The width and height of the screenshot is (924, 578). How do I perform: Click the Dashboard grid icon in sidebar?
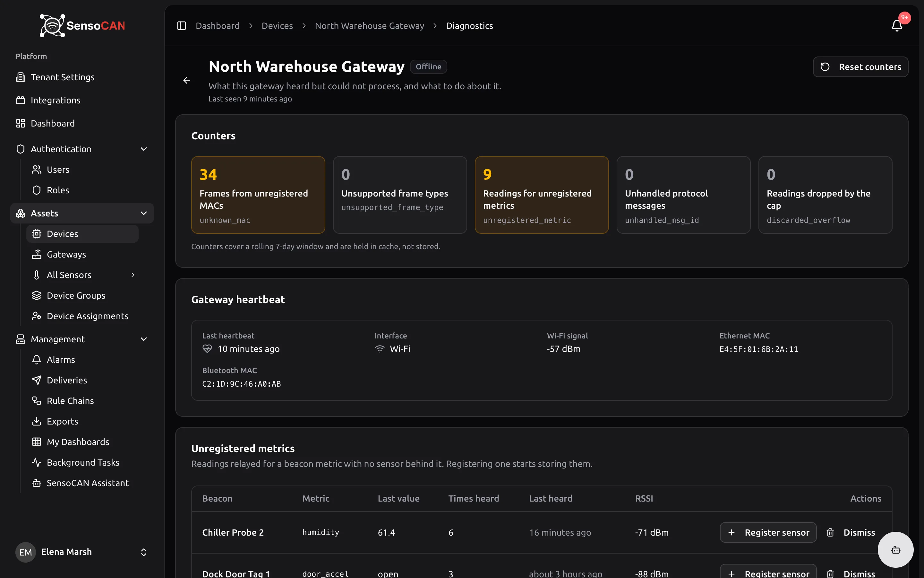click(x=21, y=124)
